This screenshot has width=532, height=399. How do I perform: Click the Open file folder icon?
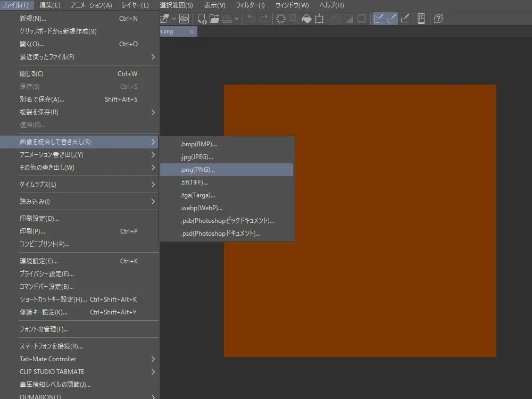214,19
